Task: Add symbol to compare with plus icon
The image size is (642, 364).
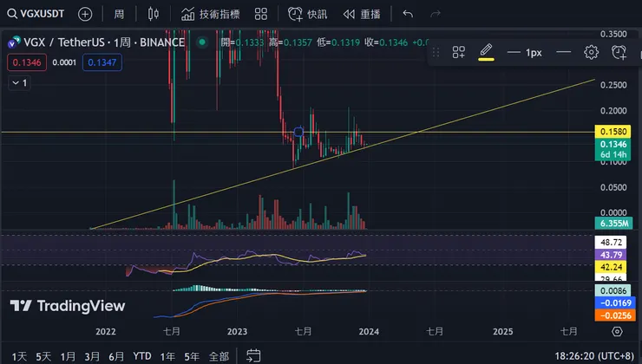Action: point(85,15)
